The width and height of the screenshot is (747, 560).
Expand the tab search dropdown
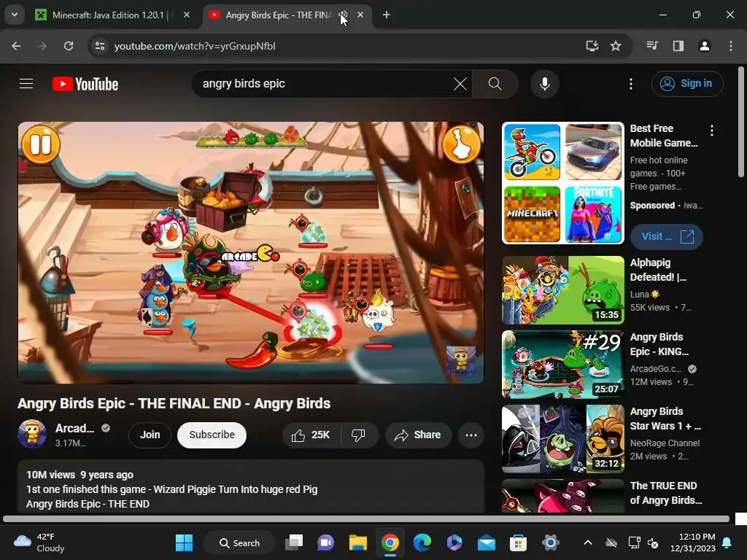tap(15, 15)
